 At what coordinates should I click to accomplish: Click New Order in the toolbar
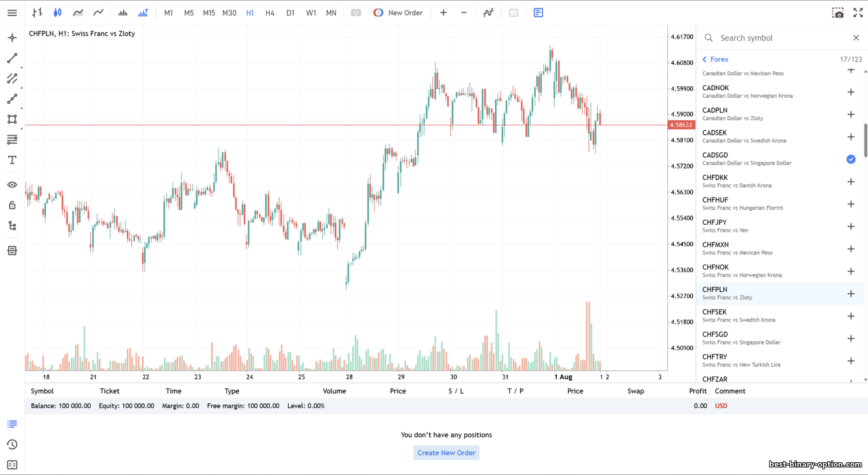pyautogui.click(x=398, y=13)
